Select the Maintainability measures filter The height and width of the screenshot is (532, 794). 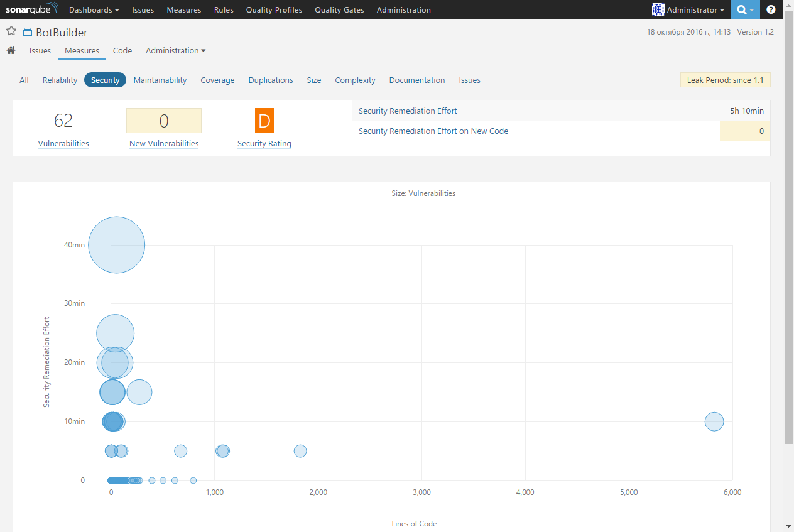158,80
